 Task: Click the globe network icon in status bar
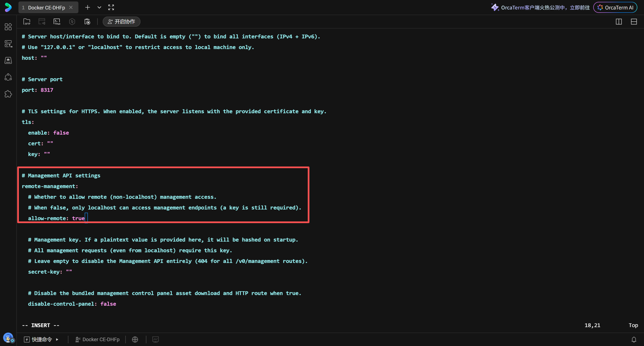click(x=135, y=339)
